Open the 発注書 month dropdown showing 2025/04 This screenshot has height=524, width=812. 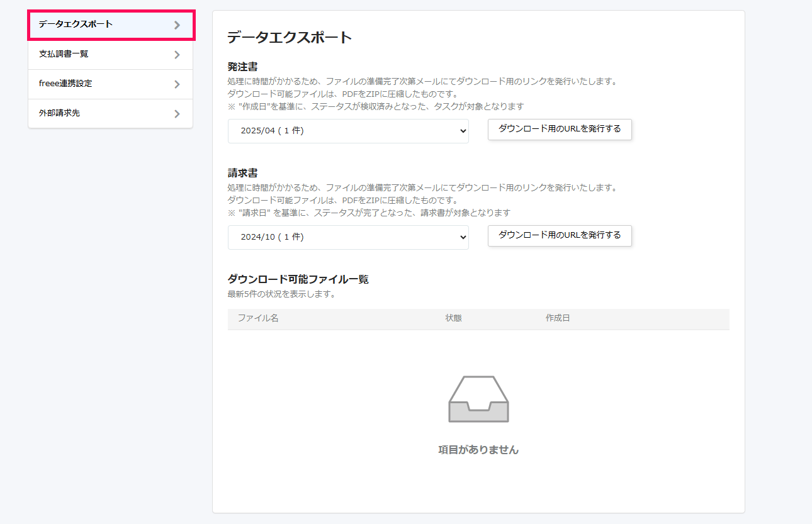click(x=348, y=131)
